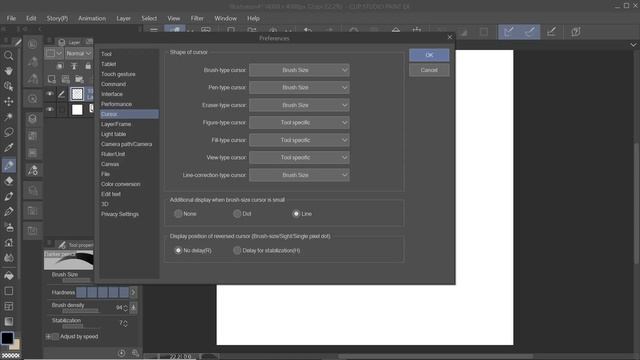Viewport: 640px width, 360px height.
Task: Select the Move layer tool
Action: (x=9, y=101)
